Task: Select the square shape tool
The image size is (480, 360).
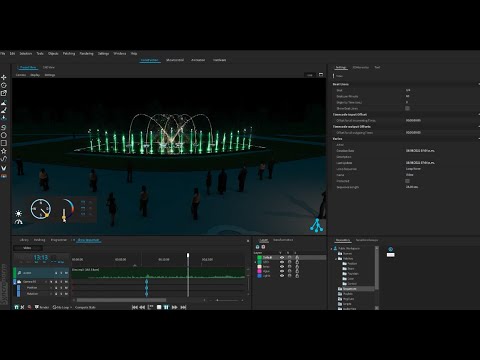Action: click(x=4, y=143)
